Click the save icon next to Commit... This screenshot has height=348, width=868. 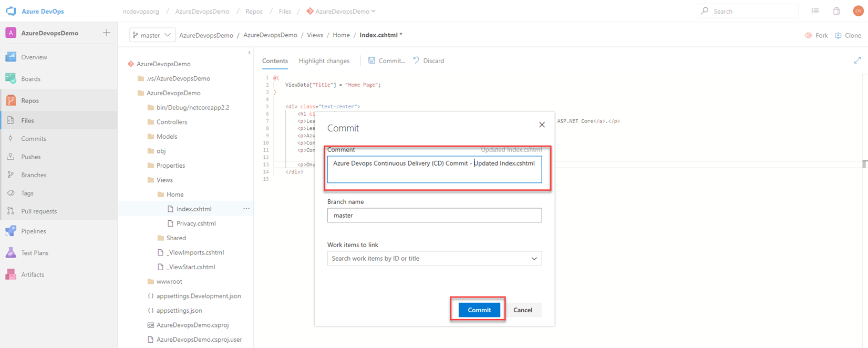[x=371, y=60]
